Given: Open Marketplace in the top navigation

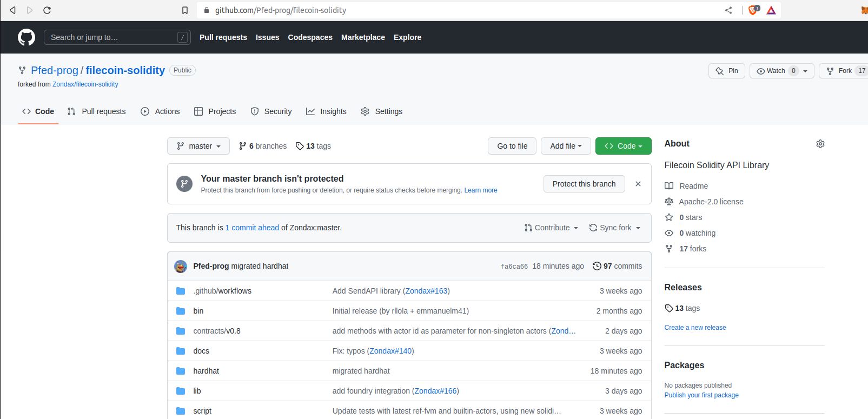Looking at the screenshot, I should pyautogui.click(x=363, y=37).
